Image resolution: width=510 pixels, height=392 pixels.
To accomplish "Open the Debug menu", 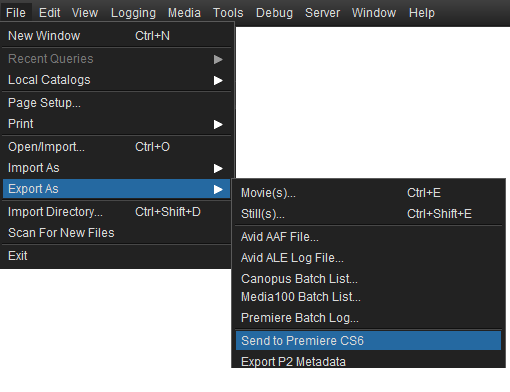I will [274, 13].
